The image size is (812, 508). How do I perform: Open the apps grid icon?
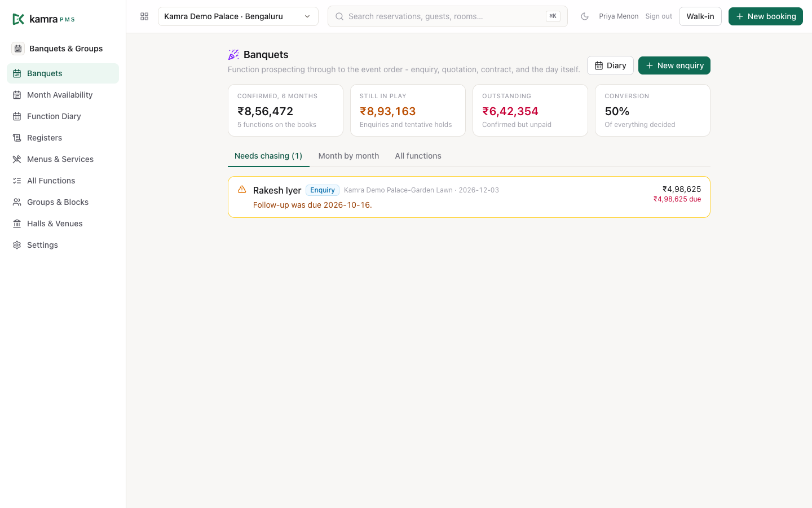144,16
